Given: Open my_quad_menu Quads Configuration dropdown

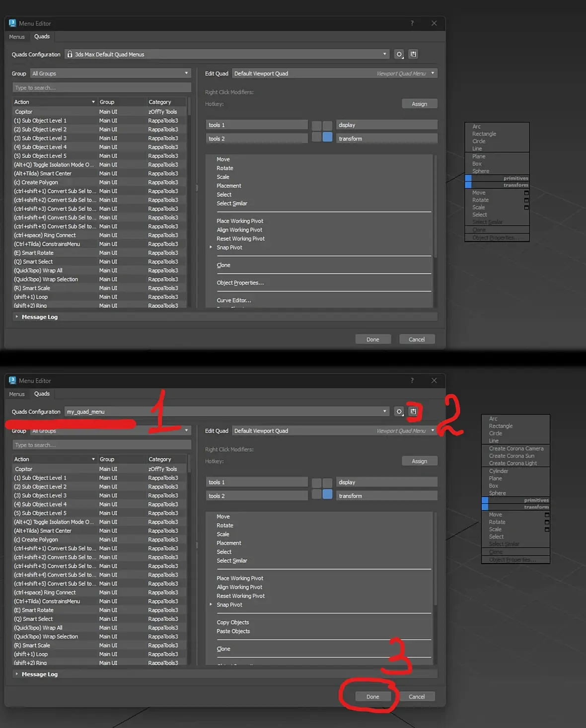Looking at the screenshot, I should point(227,411).
